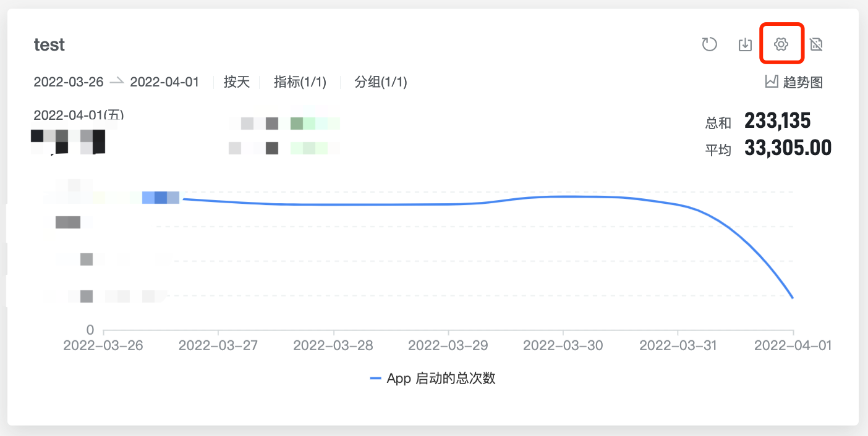The width and height of the screenshot is (868, 436).
Task: Toggle the 趋势图 view mode
Action: coord(793,81)
